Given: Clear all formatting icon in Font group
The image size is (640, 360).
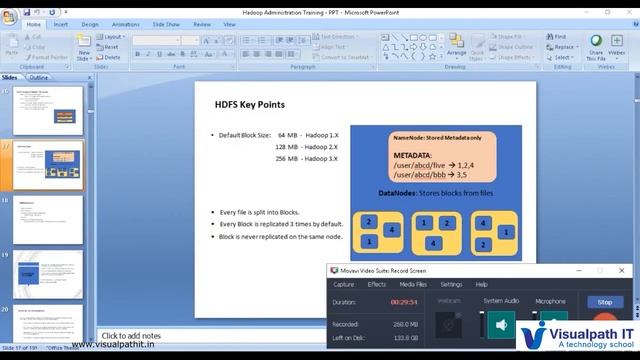Looking at the screenshot, I should tap(229, 40).
